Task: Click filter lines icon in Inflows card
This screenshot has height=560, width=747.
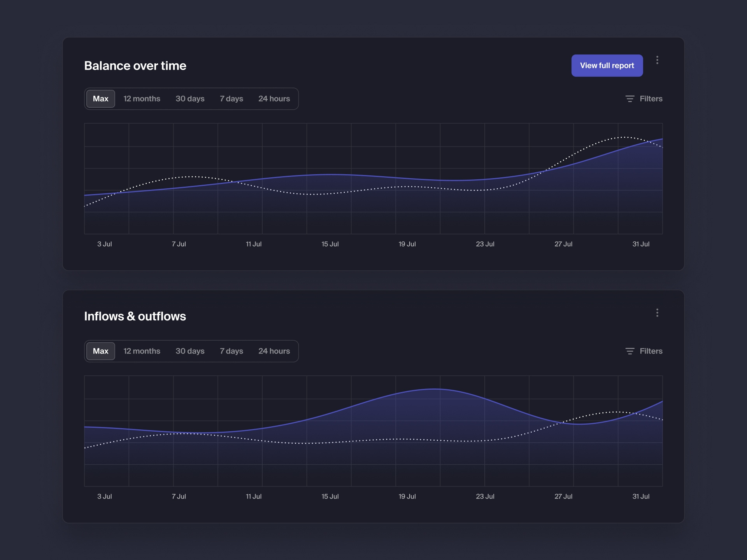Action: 630,351
